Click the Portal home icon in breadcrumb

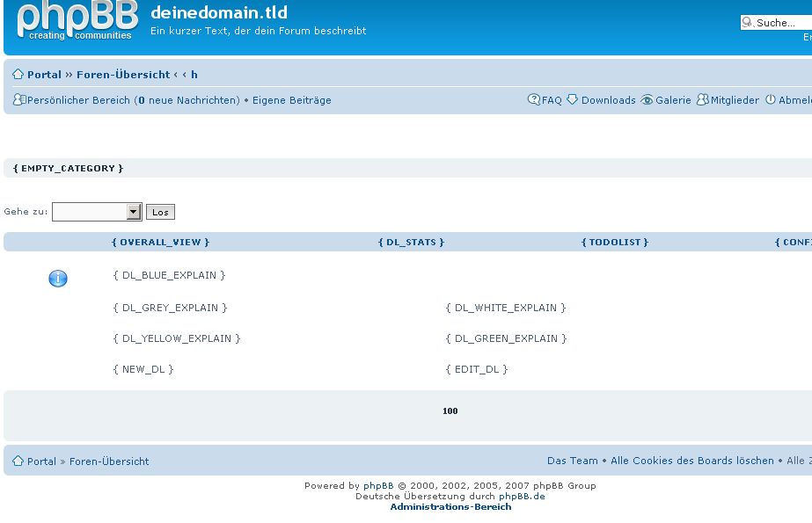(18, 75)
